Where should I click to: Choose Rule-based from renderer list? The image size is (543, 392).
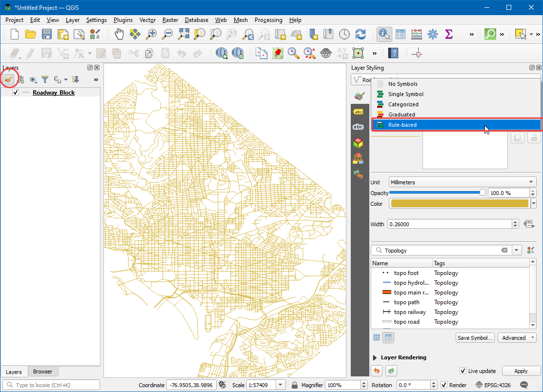[402, 125]
